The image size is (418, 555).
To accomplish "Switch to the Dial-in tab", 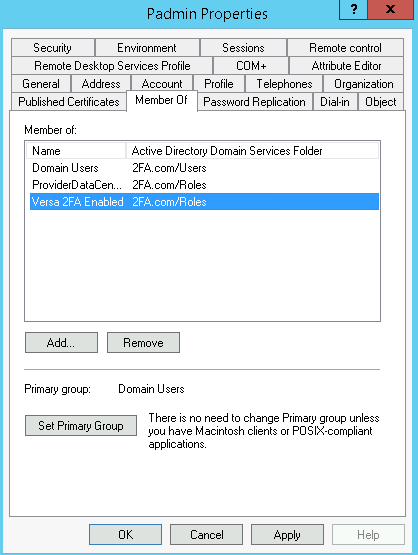I will click(x=335, y=102).
